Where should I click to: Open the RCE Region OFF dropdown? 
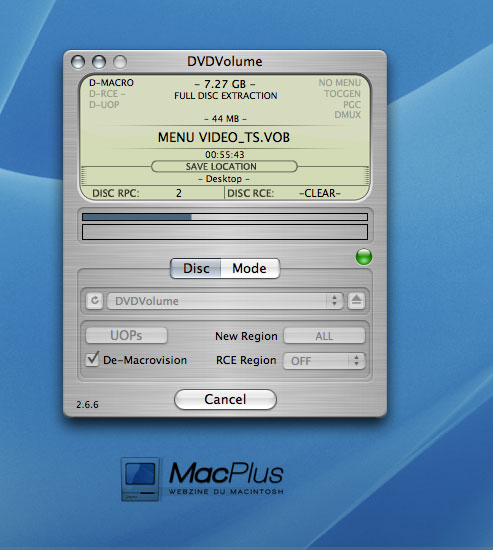(324, 361)
